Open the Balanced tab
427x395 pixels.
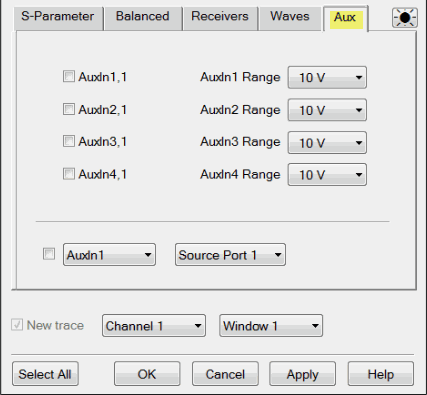[143, 18]
